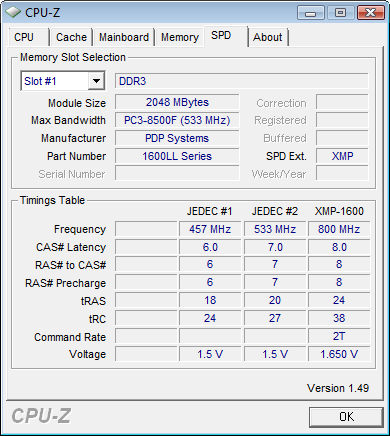390x436 pixels.
Task: Click the OK button
Action: (346, 417)
